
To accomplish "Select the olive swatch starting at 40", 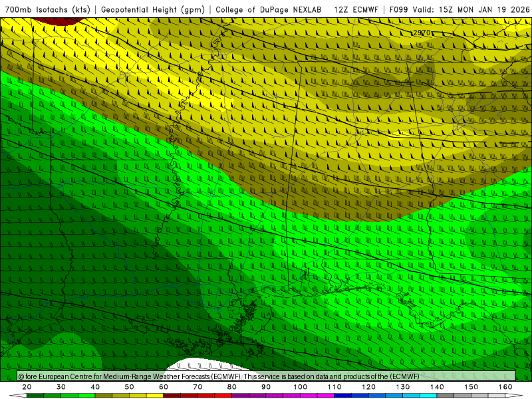I will (104, 395).
